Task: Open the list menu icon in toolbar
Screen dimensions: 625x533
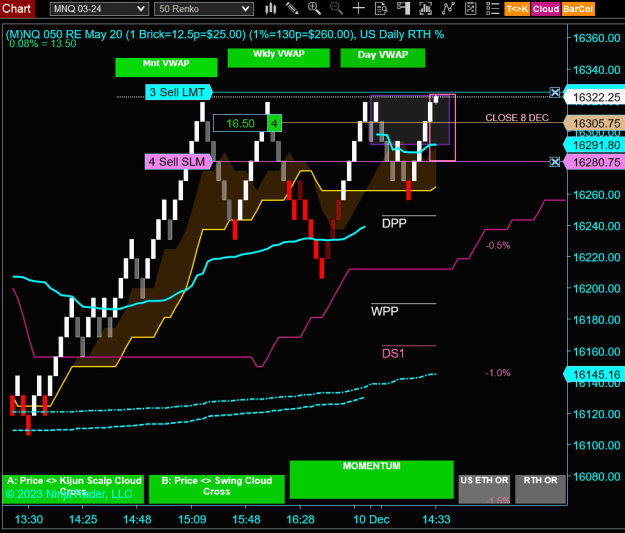Action: (493, 8)
